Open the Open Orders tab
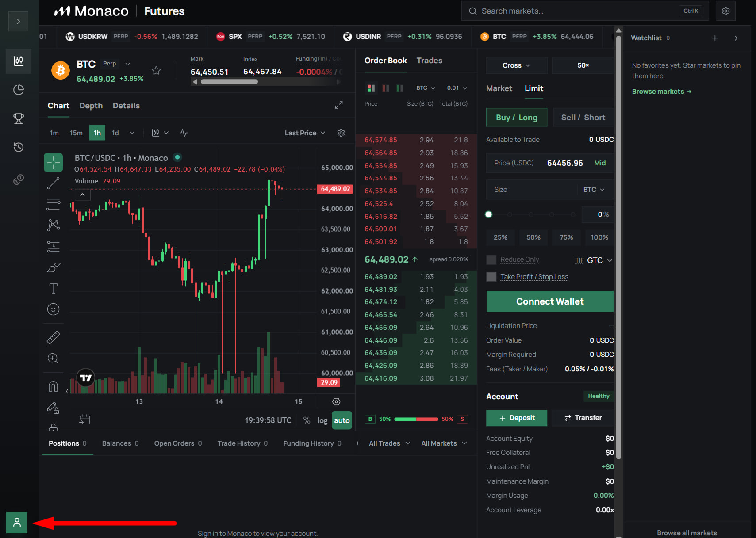 178,443
